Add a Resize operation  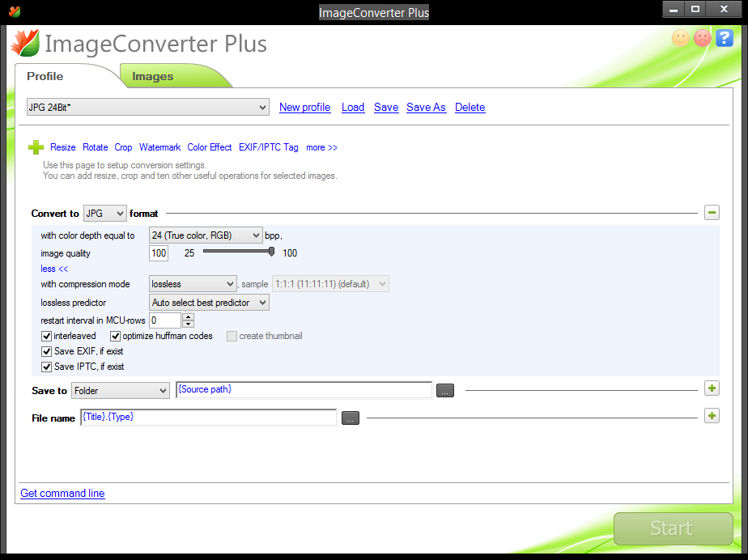pyautogui.click(x=63, y=147)
